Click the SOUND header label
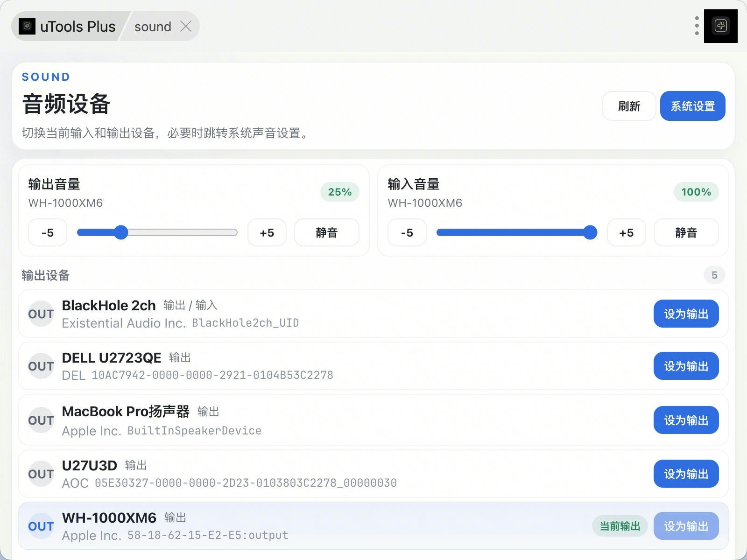 click(46, 77)
